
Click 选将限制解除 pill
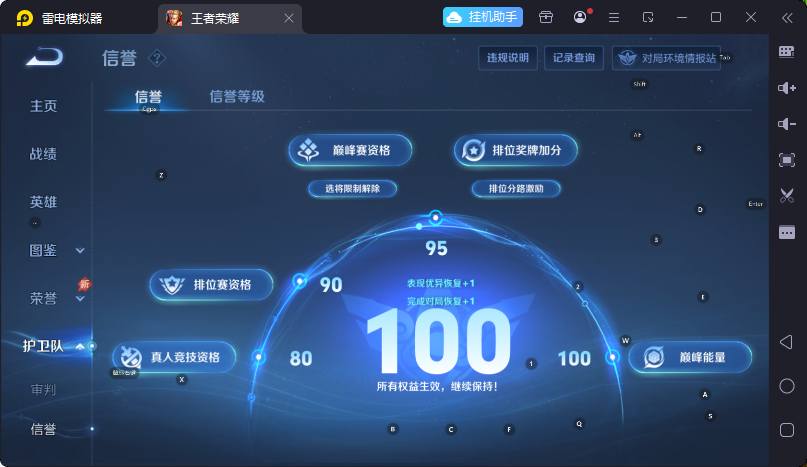[353, 189]
